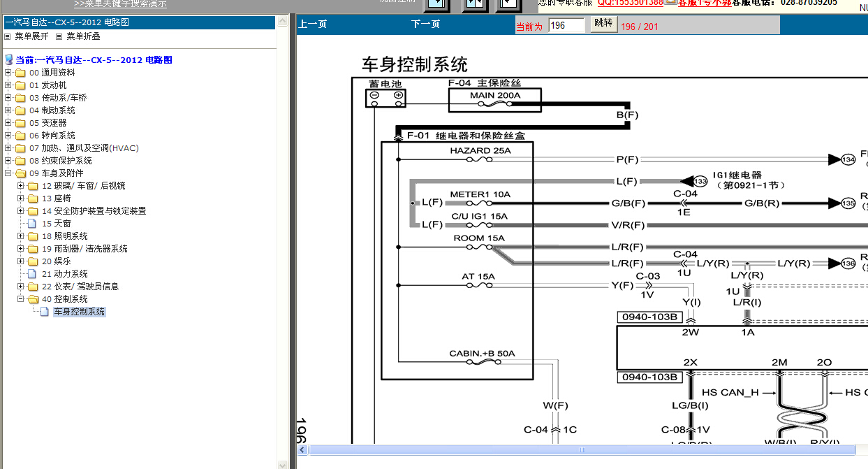Screen dimensions: 868x469
Task: Click the document icon of 车身控制系统
Action: click(45, 312)
